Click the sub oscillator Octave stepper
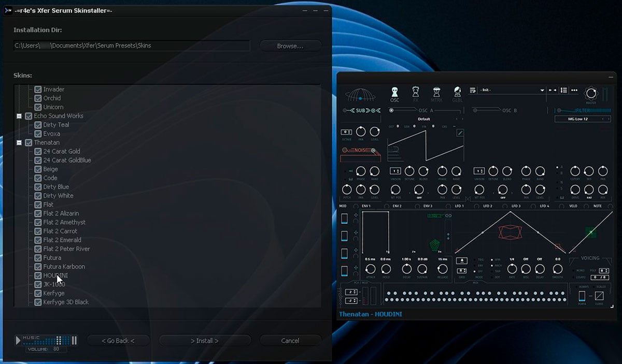This screenshot has width=622, height=364. (345, 133)
